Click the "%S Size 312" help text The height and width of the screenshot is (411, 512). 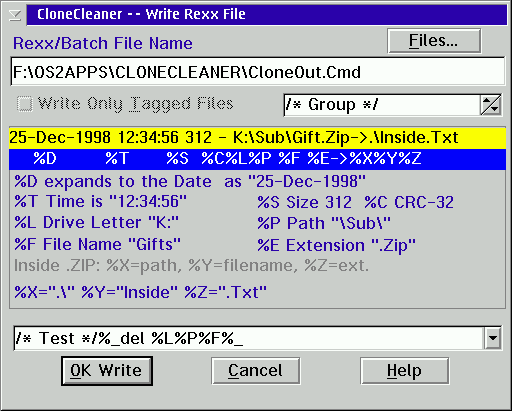304,203
